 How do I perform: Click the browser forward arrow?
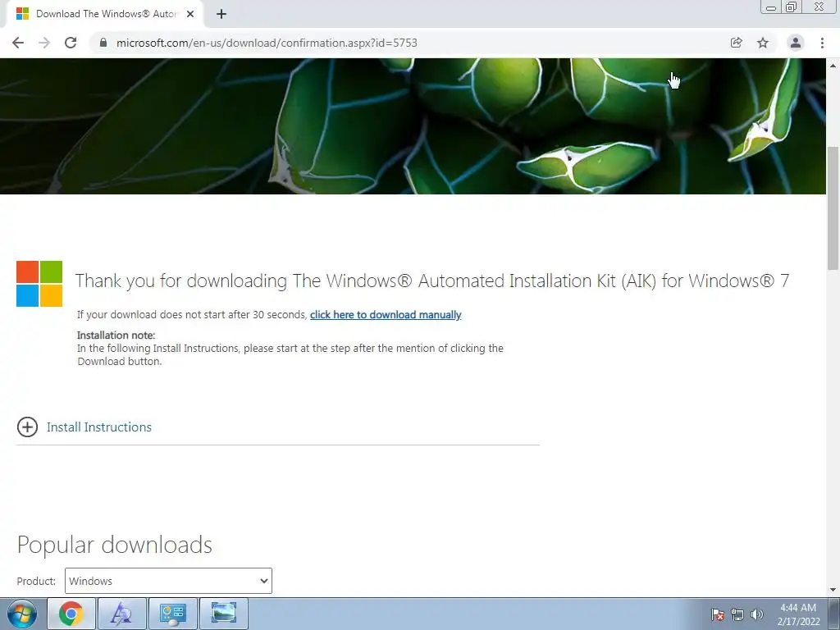(44, 43)
